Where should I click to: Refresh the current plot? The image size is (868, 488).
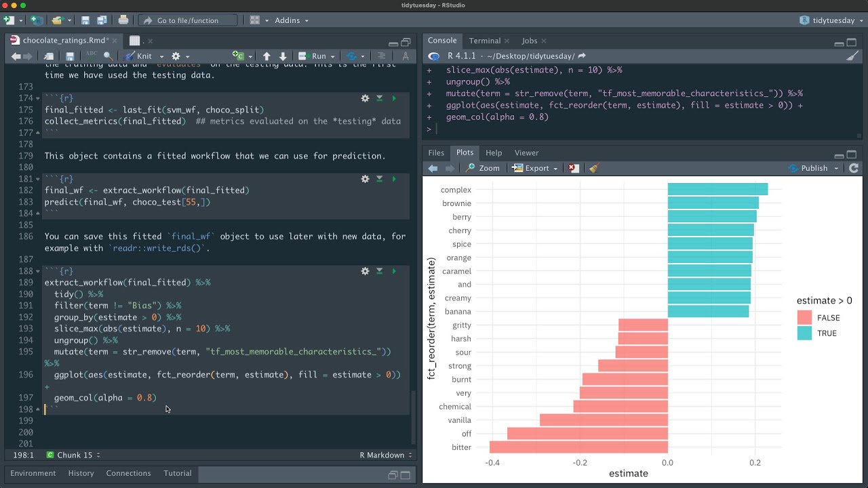click(x=854, y=168)
